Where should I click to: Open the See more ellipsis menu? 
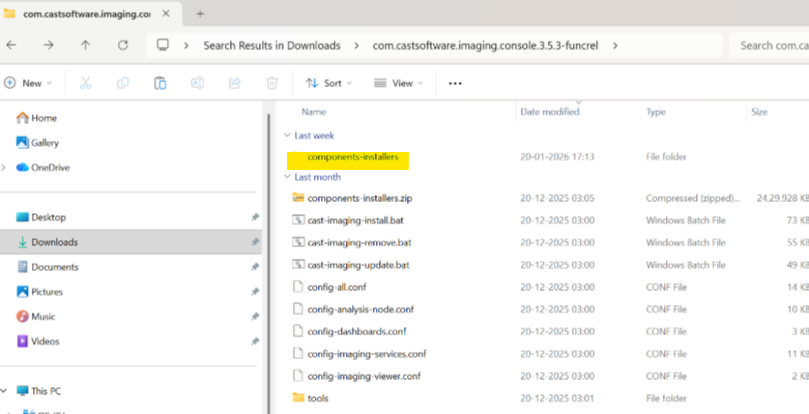(x=455, y=84)
